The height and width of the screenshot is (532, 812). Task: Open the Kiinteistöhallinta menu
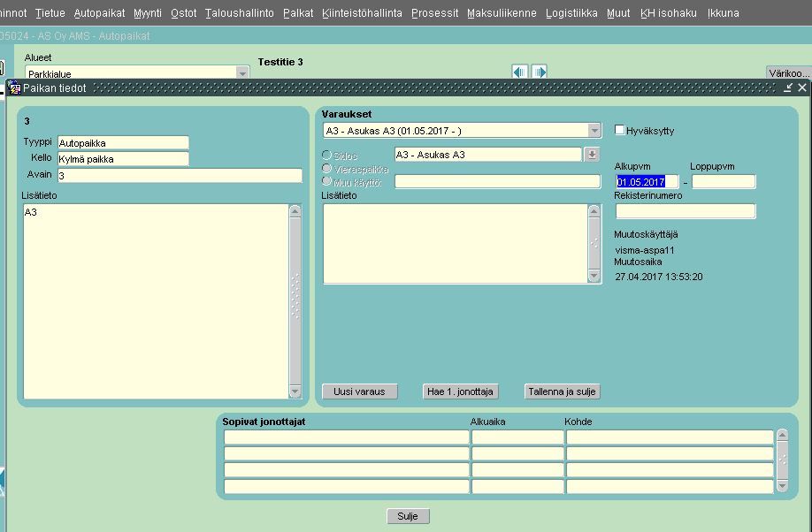[362, 13]
